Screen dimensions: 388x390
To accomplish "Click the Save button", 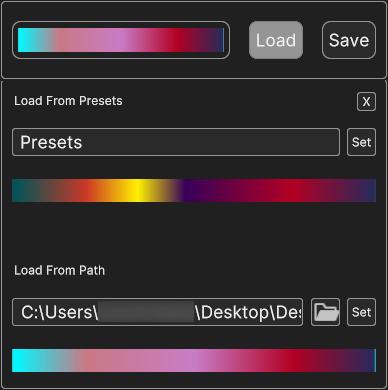I will [349, 40].
